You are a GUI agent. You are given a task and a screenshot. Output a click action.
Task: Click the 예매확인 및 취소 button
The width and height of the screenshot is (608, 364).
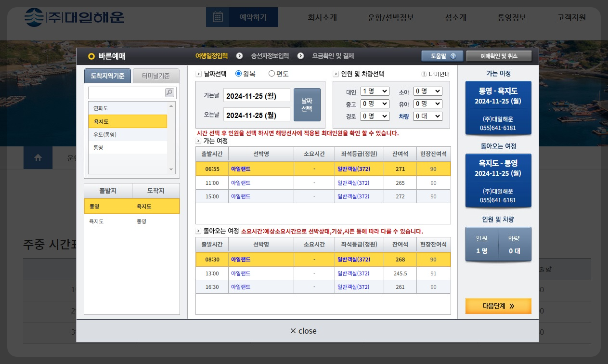pyautogui.click(x=498, y=56)
